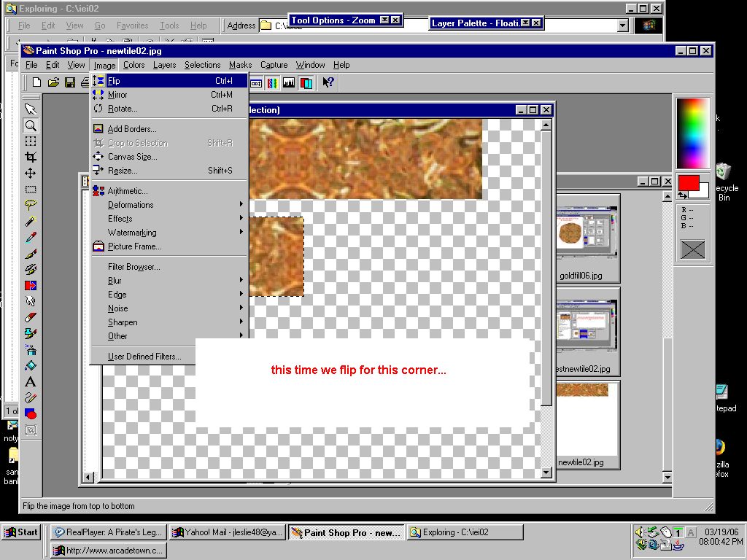Screen dimensions: 747x560
Task: Toggle the Tool Options window button
Action: 256,83
